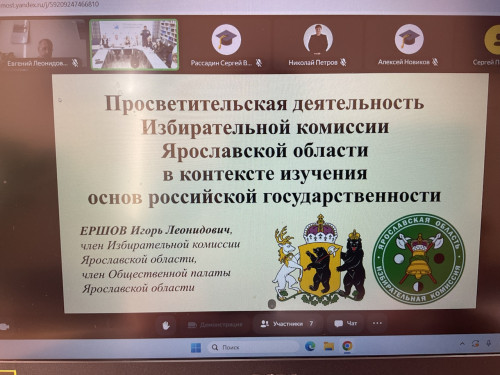Open Google Chrome from the taskbar
The width and height of the screenshot is (500, 375).
(x=347, y=346)
